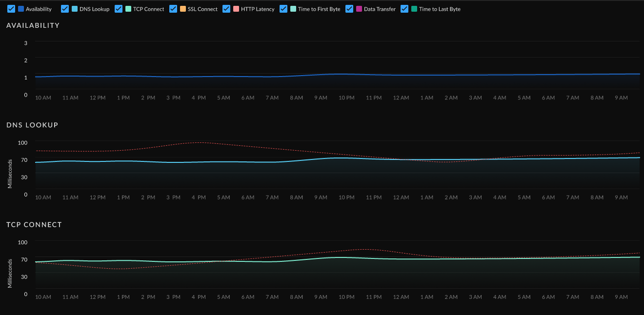The height and width of the screenshot is (315, 644).
Task: Click the DNS LOOKUP chart heading
Action: tap(32, 125)
